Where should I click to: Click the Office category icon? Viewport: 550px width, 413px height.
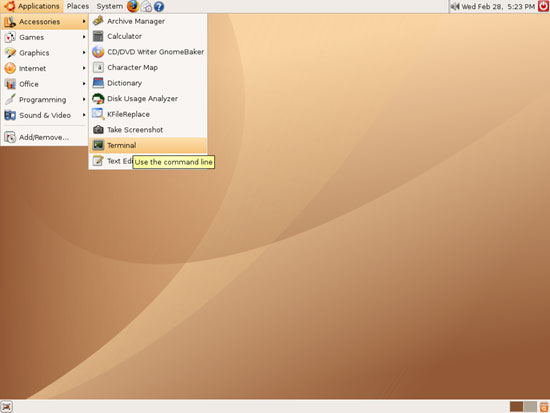pos(10,84)
